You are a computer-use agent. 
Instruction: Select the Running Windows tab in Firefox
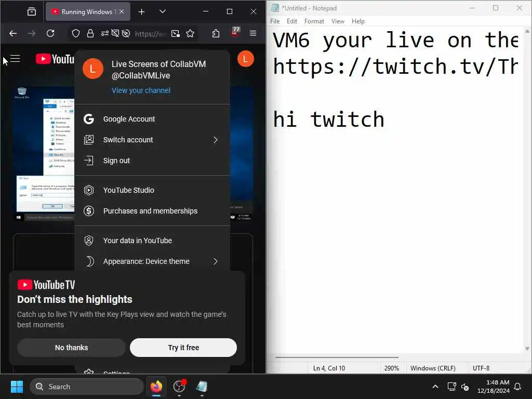pos(87,12)
